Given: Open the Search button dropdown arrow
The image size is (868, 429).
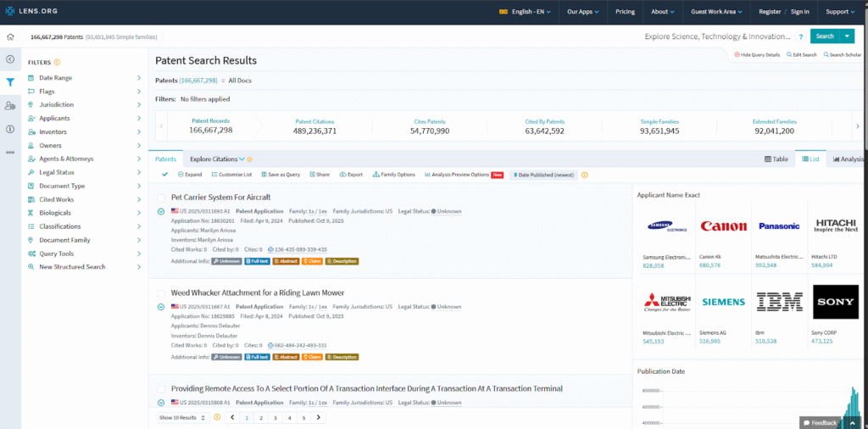Looking at the screenshot, I should (x=847, y=36).
